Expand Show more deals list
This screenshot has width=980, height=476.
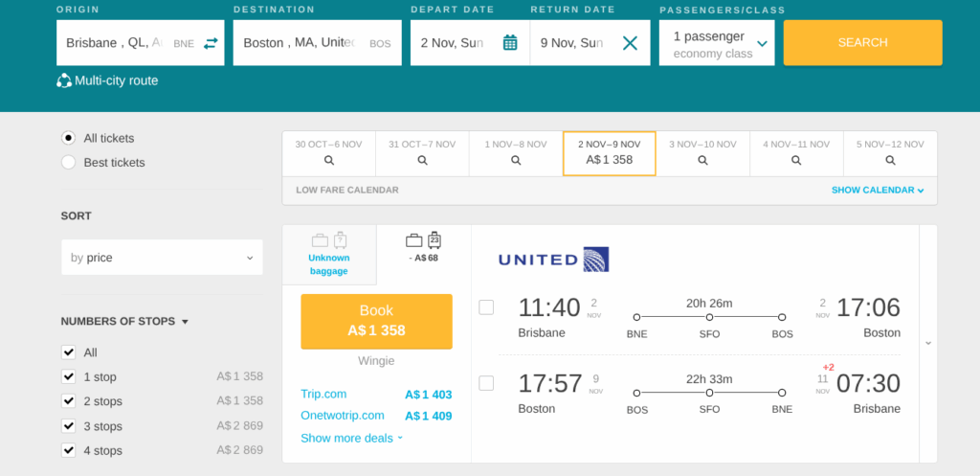pyautogui.click(x=351, y=438)
